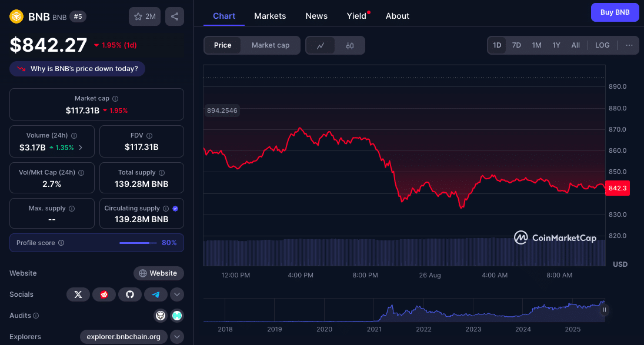The height and width of the screenshot is (345, 644).
Task: Select Price chart toggle
Action: [223, 45]
